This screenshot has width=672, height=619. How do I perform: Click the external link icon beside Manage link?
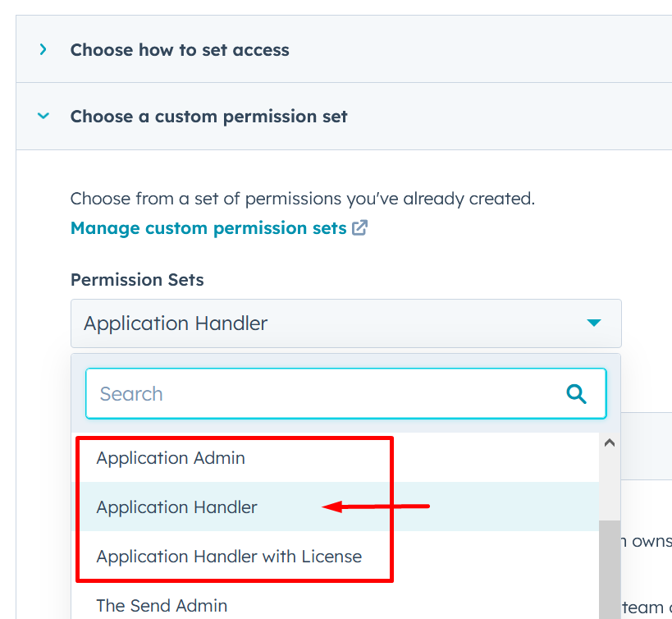pyautogui.click(x=359, y=228)
